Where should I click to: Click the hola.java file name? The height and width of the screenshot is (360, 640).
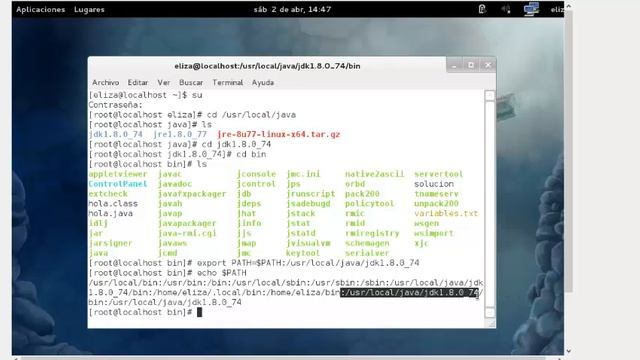(111, 213)
